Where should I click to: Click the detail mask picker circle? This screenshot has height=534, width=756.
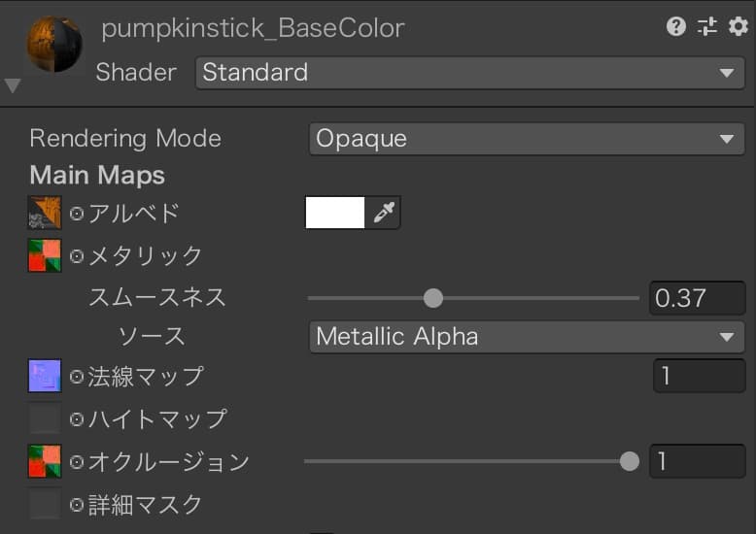77,505
